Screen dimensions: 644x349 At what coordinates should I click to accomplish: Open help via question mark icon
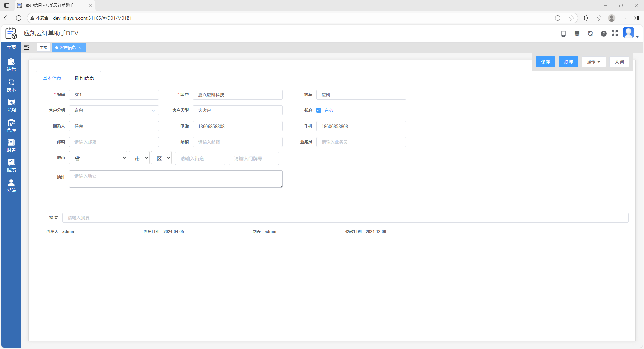coord(604,33)
